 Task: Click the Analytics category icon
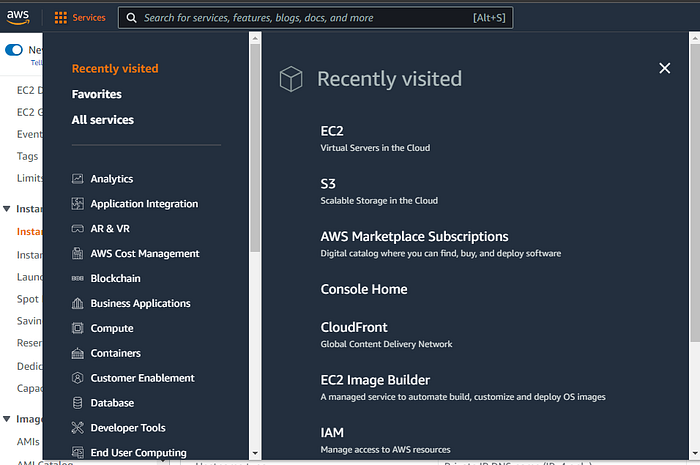[x=78, y=179]
